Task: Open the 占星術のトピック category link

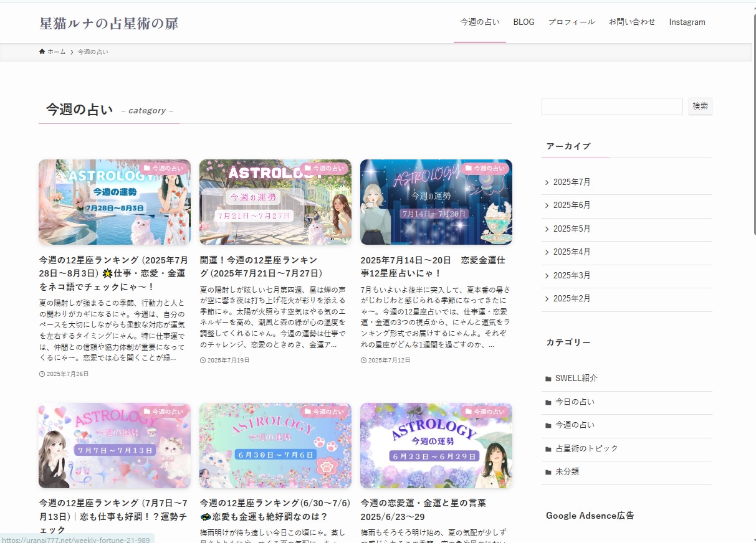Action: pyautogui.click(x=586, y=449)
